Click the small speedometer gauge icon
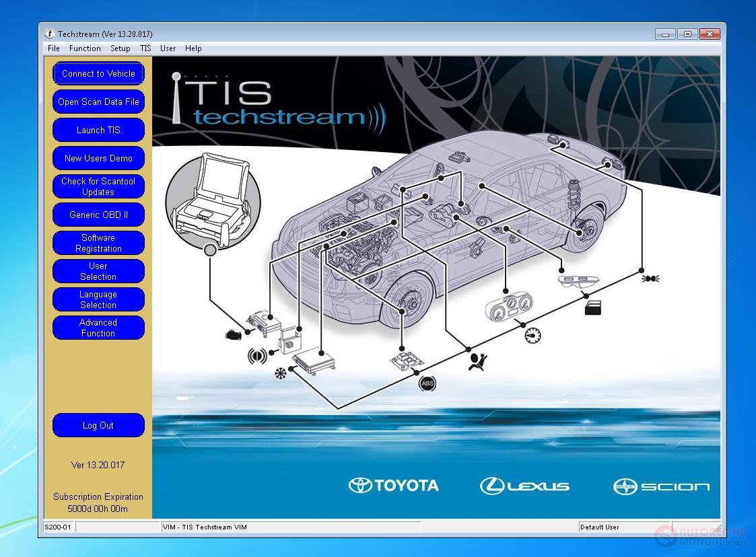The image size is (756, 557). pyautogui.click(x=532, y=335)
